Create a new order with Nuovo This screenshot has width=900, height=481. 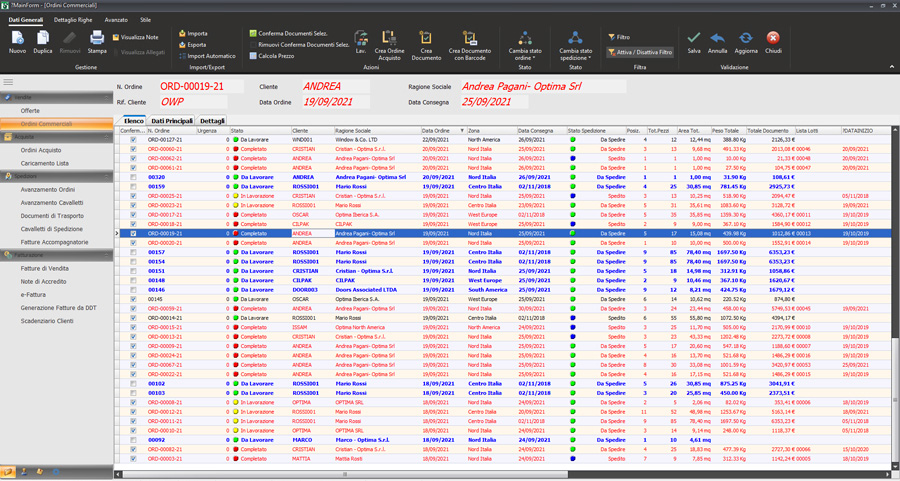click(x=17, y=42)
